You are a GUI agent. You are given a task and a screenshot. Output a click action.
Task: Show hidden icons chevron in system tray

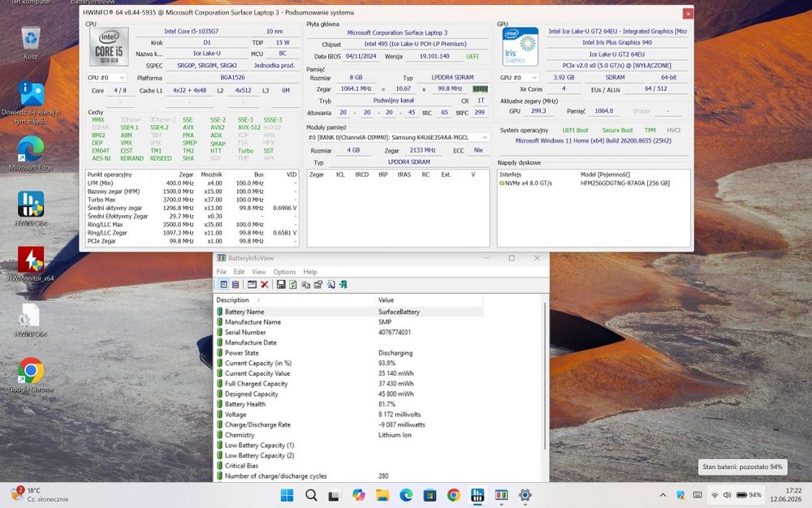point(663,495)
